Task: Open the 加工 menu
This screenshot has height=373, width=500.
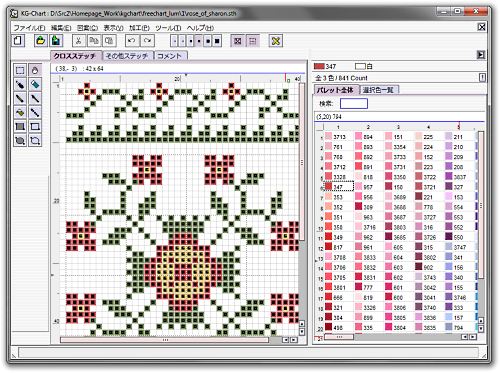Action: tap(139, 28)
